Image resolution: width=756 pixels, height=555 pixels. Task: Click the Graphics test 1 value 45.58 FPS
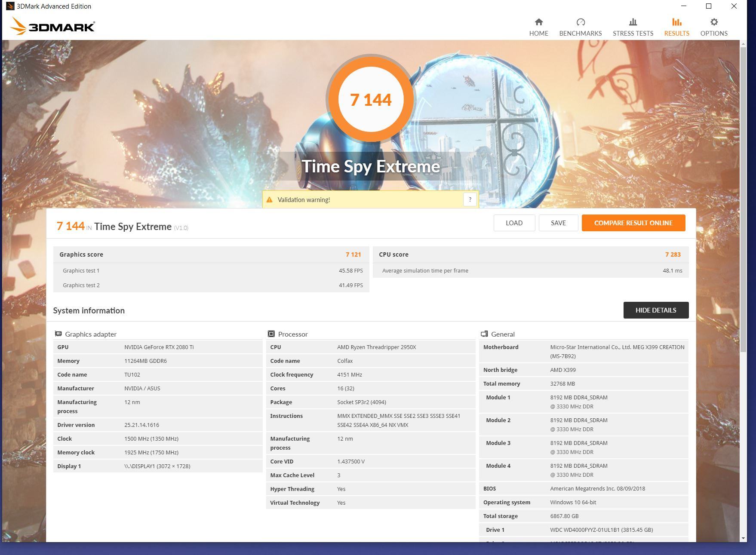click(351, 270)
